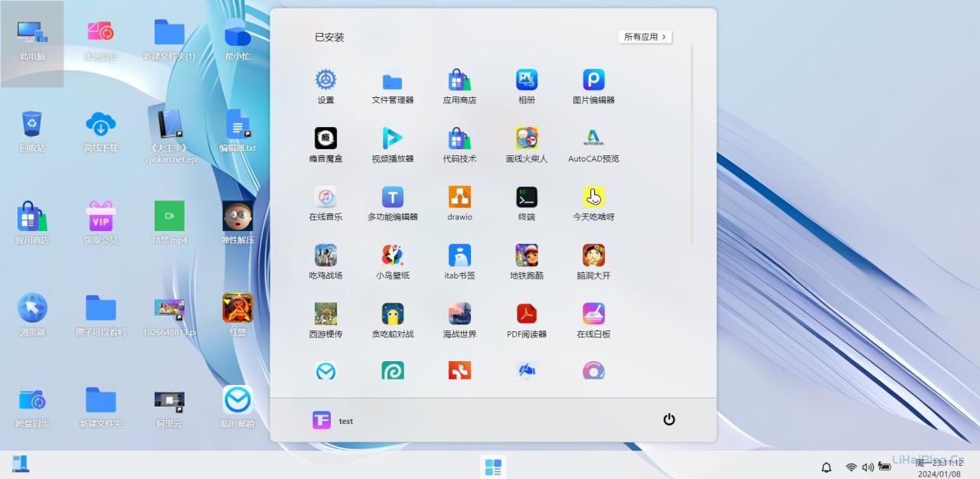The image size is (980, 479).
Task: Launch PDF阅读器
Action: [x=527, y=321]
